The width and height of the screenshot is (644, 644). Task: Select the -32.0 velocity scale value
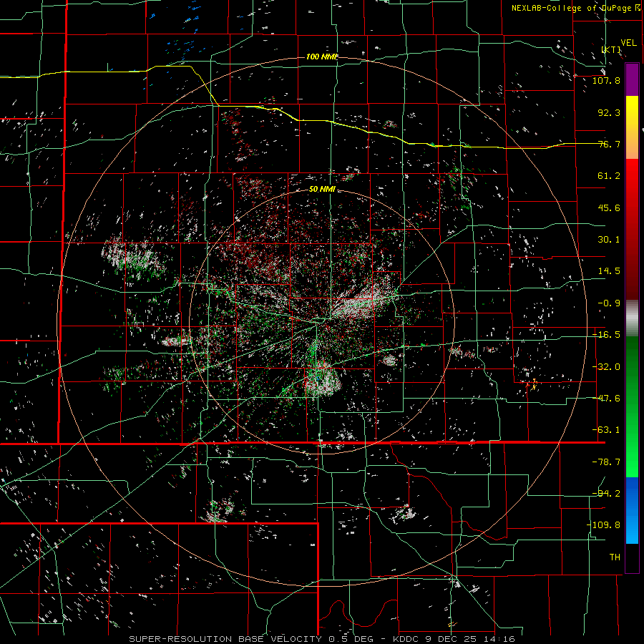click(606, 367)
